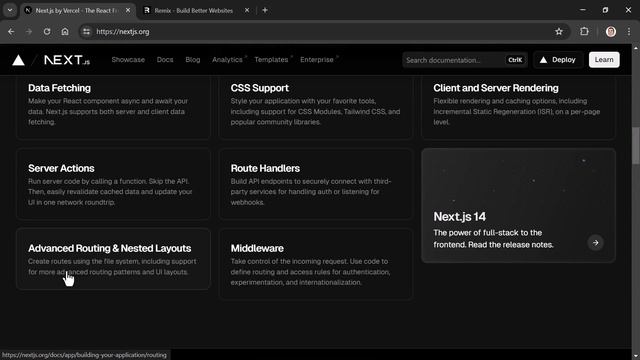Close the Next.js by Vercel tab
The image size is (640, 360).
click(x=128, y=10)
